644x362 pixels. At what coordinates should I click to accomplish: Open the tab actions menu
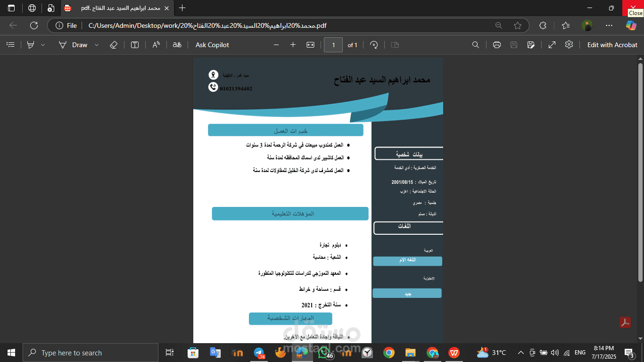(x=11, y=8)
